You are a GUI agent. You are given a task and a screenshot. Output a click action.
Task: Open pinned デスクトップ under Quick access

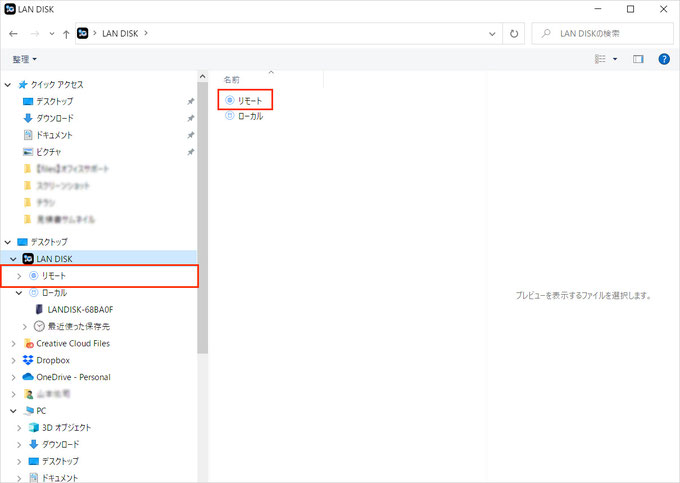tap(55, 101)
